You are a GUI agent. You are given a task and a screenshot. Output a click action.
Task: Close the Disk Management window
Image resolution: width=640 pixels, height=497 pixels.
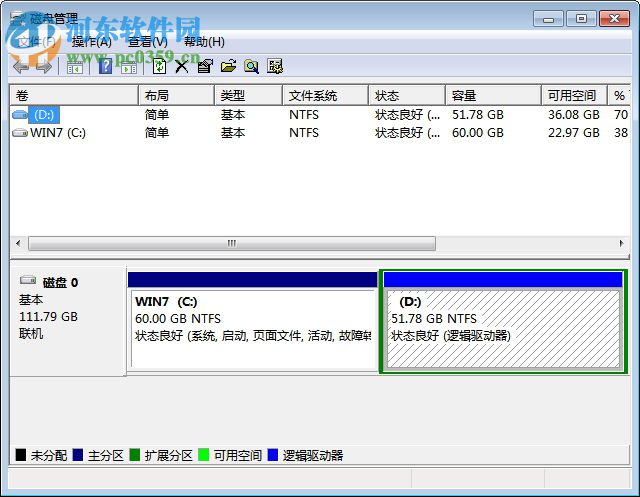(614, 19)
